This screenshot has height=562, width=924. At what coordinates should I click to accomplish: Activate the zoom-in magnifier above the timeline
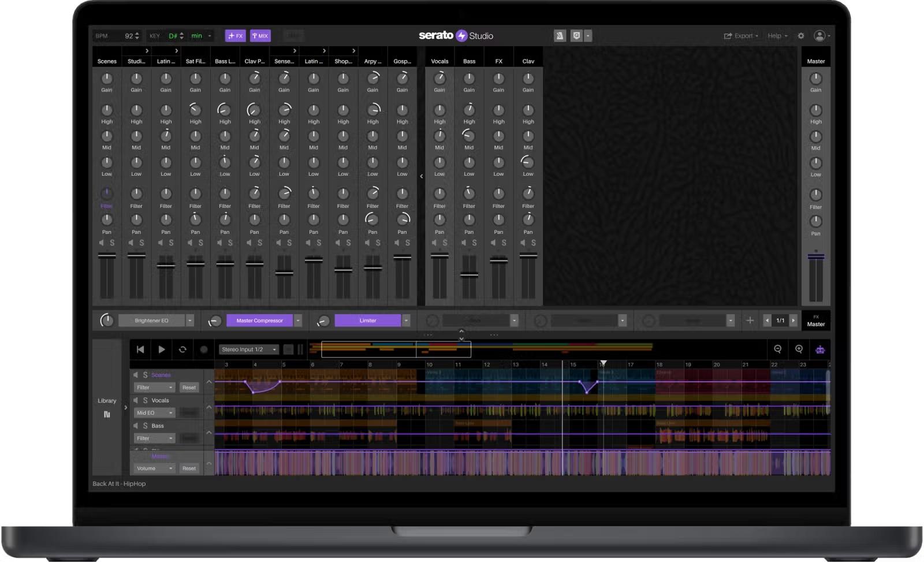pos(799,349)
